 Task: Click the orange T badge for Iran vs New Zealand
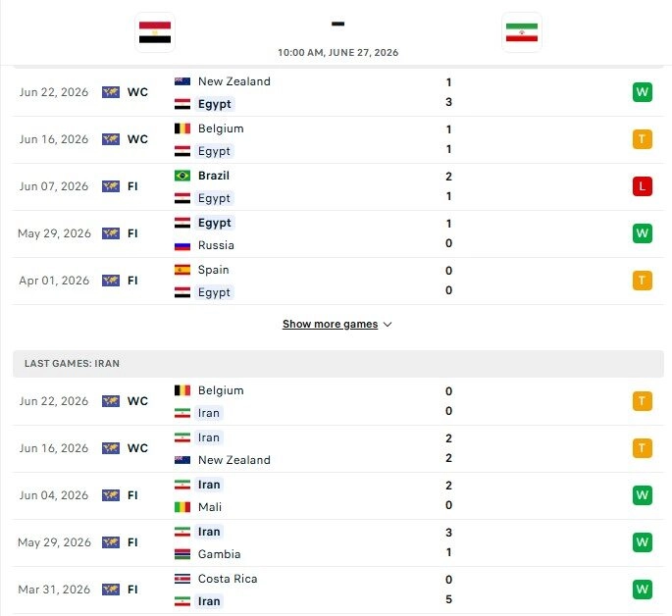642,448
